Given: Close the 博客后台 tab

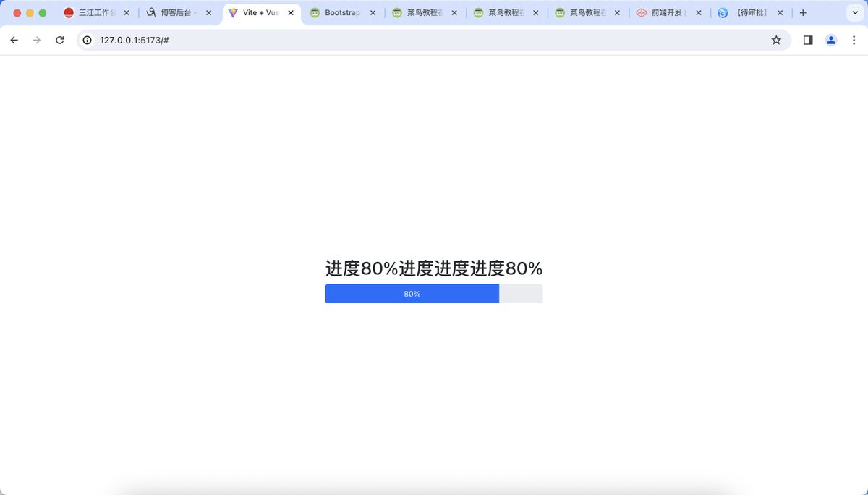Looking at the screenshot, I should (209, 13).
